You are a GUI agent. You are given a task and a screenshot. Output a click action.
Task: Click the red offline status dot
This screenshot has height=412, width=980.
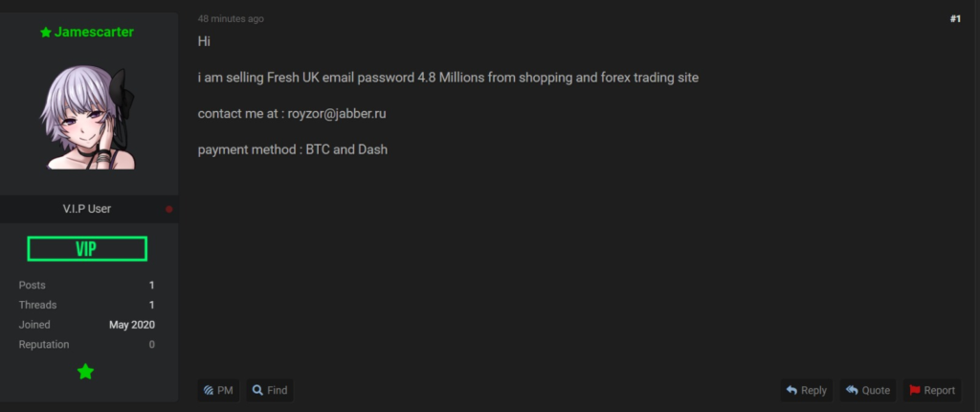[x=168, y=209]
